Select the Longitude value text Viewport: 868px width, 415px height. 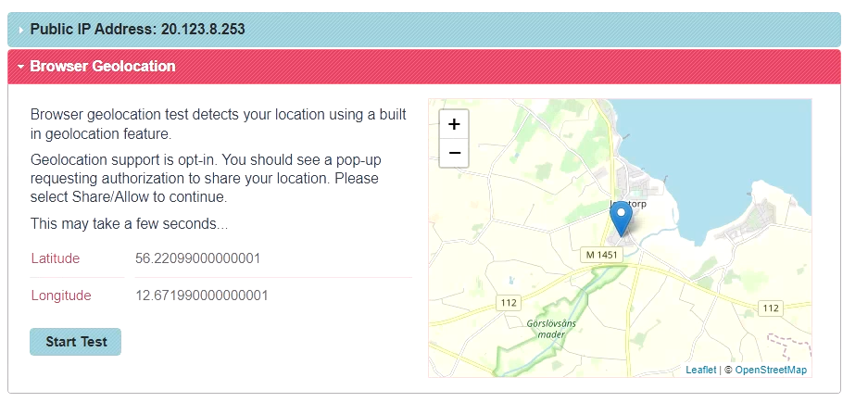tap(202, 296)
